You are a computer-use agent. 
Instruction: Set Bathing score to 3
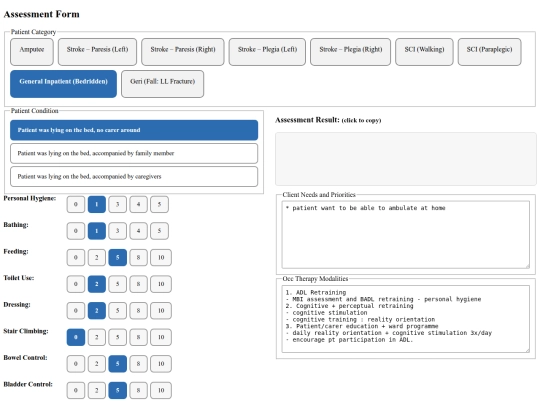(x=117, y=231)
